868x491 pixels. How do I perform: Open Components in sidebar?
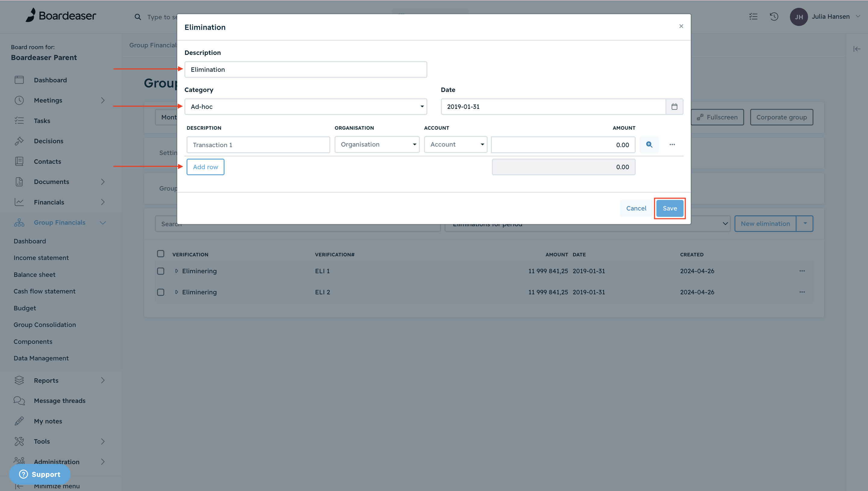[33, 341]
